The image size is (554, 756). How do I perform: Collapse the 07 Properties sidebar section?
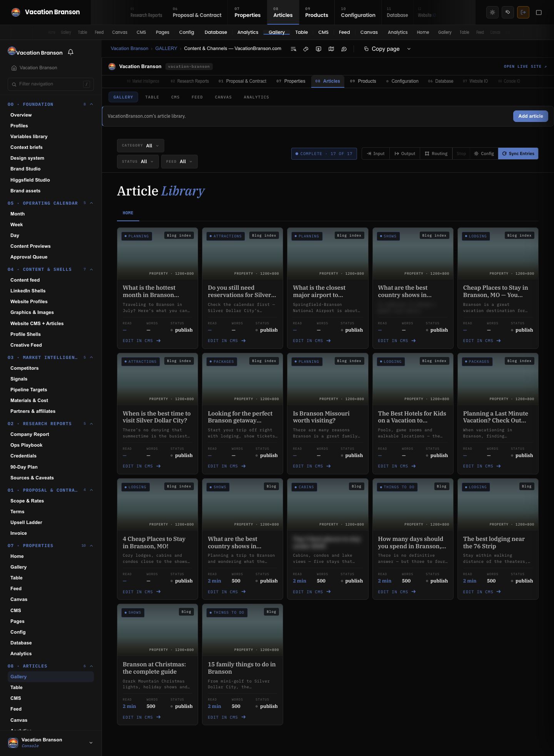coord(92,546)
